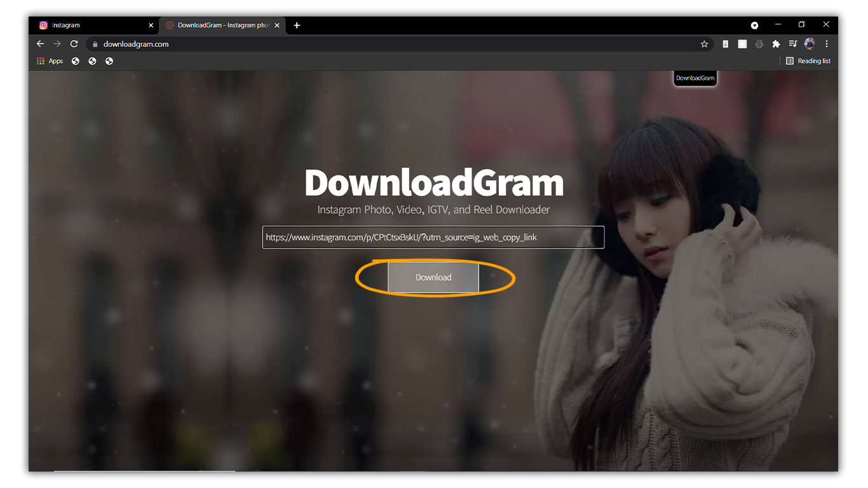Image resolution: width=868 pixels, height=488 pixels.
Task: Open the Extensions puzzle-piece menu
Action: 776,44
